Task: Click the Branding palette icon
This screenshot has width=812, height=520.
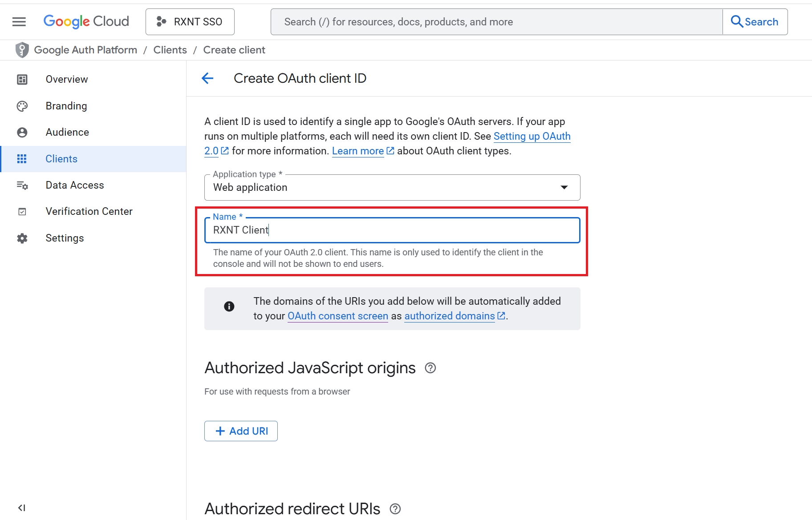Action: point(22,106)
